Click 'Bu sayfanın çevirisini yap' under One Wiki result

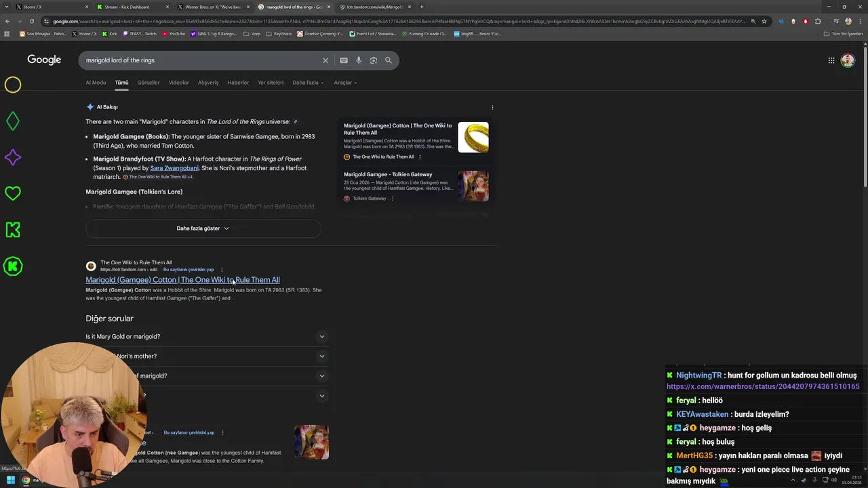click(x=189, y=270)
